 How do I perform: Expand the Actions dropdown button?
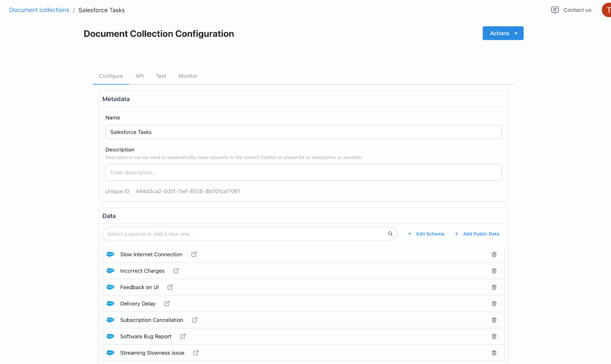click(503, 33)
